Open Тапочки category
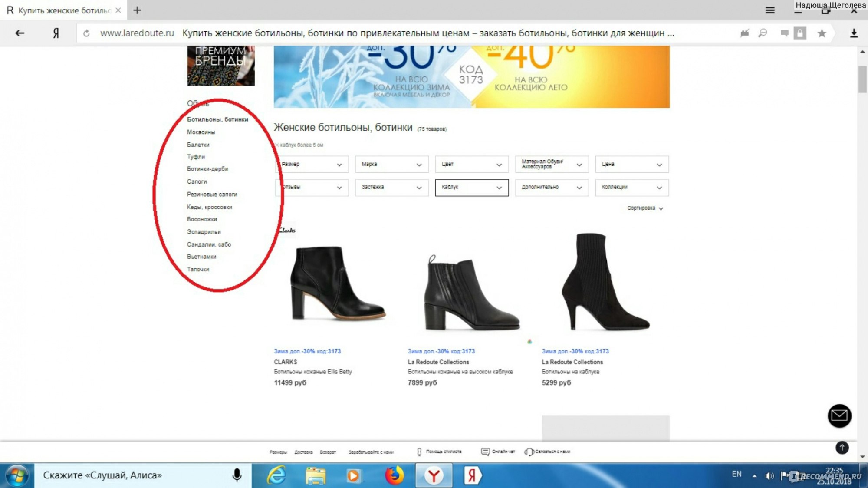The width and height of the screenshot is (868, 488). click(x=198, y=269)
